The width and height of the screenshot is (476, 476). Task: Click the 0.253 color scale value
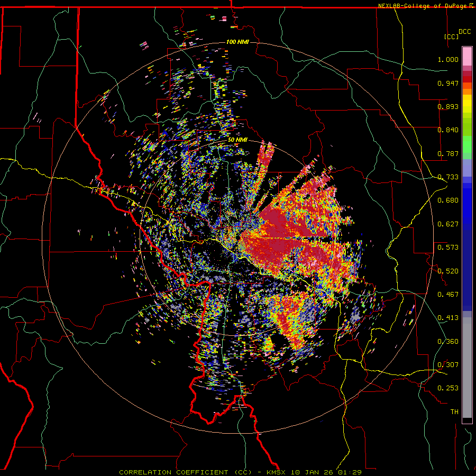tap(448, 388)
